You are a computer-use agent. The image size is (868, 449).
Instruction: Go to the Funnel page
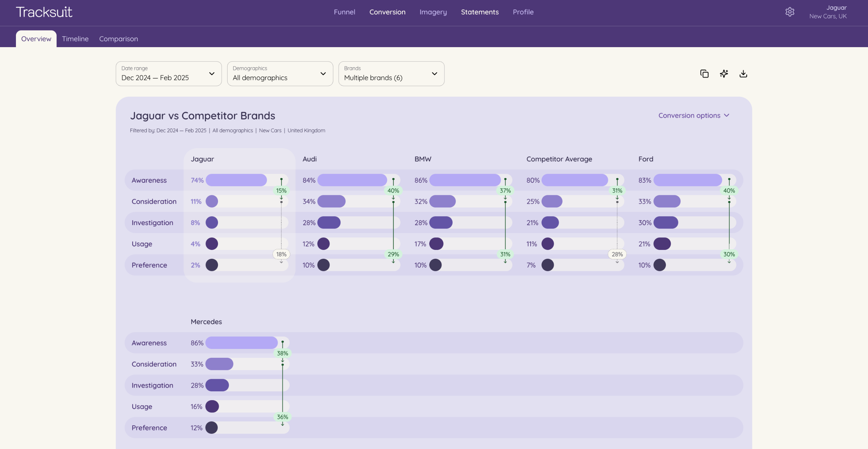pyautogui.click(x=344, y=12)
